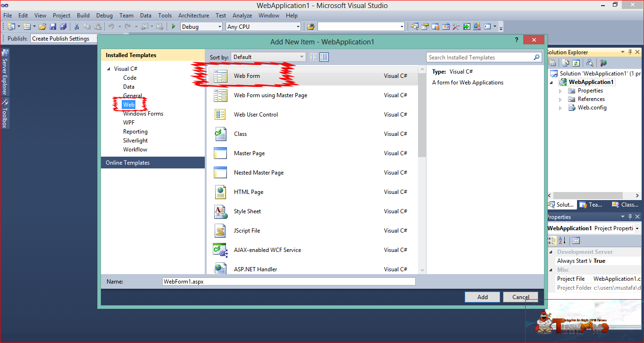Image resolution: width=644 pixels, height=343 pixels.
Task: Expand the References node in Solution Explorer
Action: point(560,100)
